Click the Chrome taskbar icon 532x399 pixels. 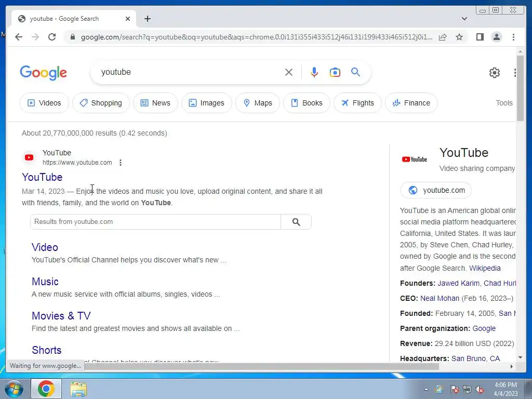(x=46, y=389)
